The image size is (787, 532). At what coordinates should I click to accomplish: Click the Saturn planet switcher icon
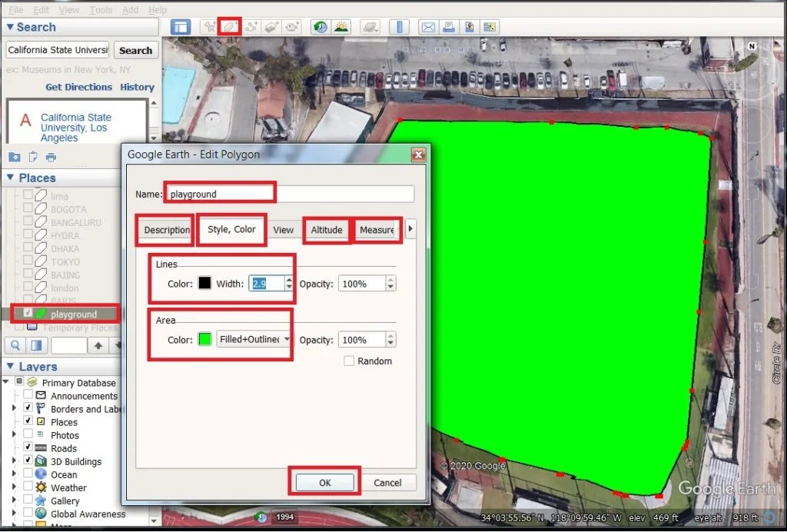click(369, 27)
